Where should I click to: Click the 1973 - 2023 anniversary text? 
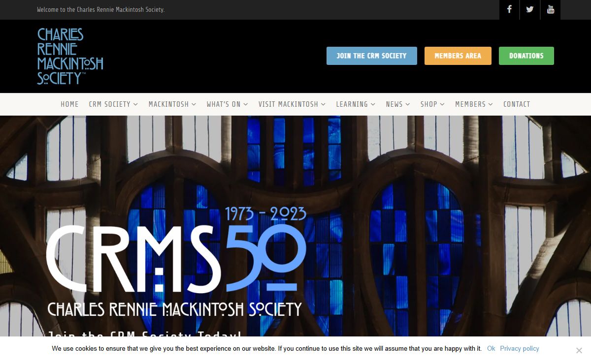click(266, 213)
